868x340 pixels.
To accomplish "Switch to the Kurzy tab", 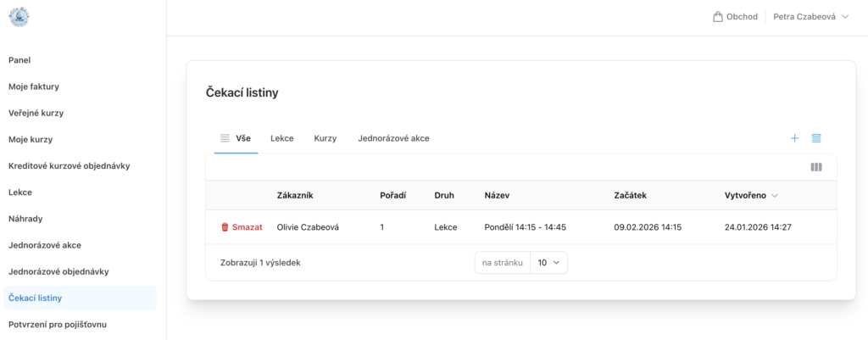I will click(x=325, y=138).
